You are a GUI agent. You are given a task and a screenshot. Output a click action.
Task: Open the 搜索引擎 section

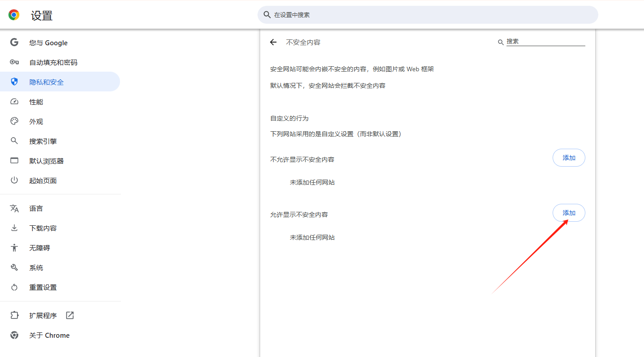pos(60,141)
